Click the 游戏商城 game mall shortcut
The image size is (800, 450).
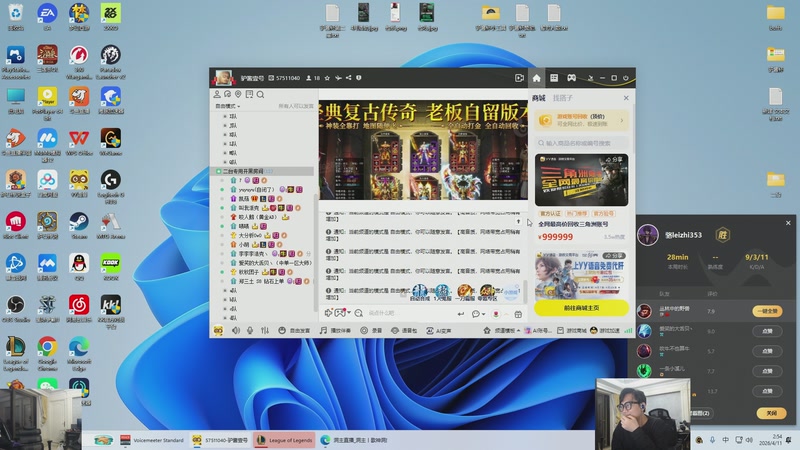coord(571,331)
